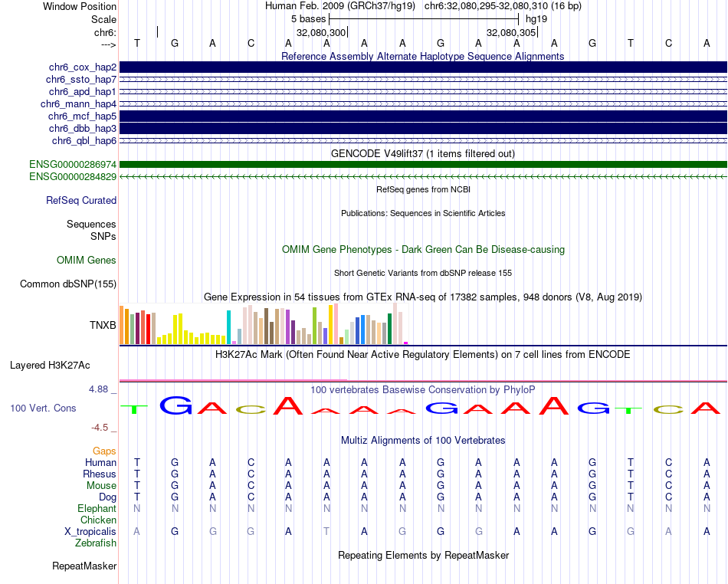The height and width of the screenshot is (584, 728).
Task: Click the 32,080,300 ruler position marker
Action: coord(321,32)
